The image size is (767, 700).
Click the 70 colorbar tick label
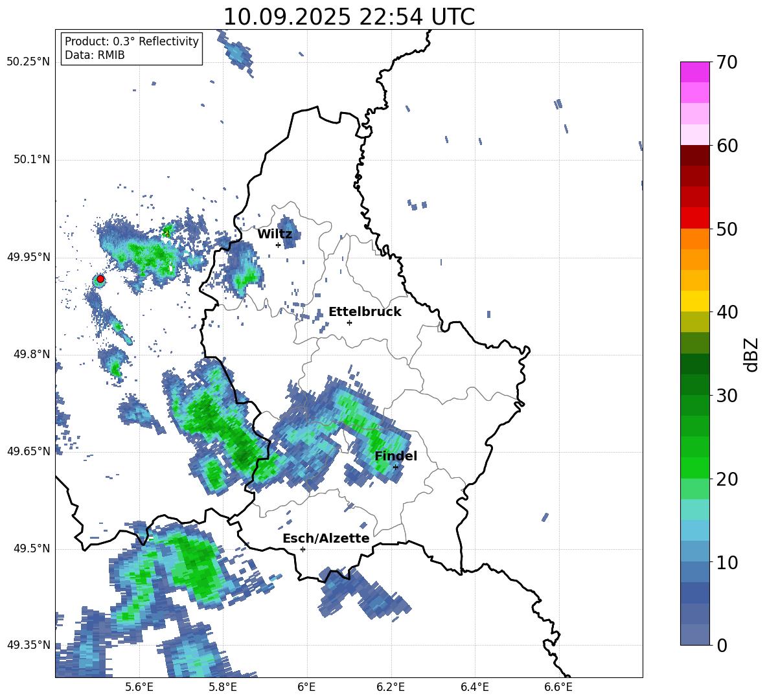(x=727, y=63)
